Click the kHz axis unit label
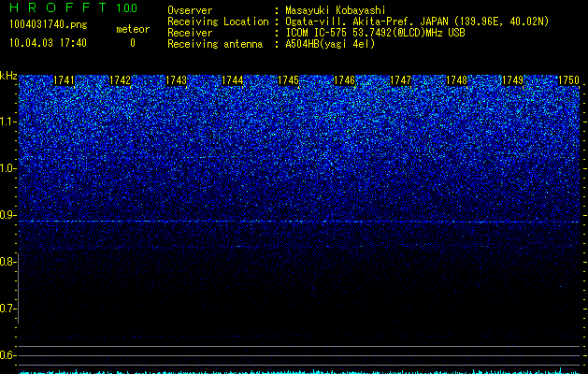Image resolution: width=588 pixels, height=374 pixels. click(8, 76)
